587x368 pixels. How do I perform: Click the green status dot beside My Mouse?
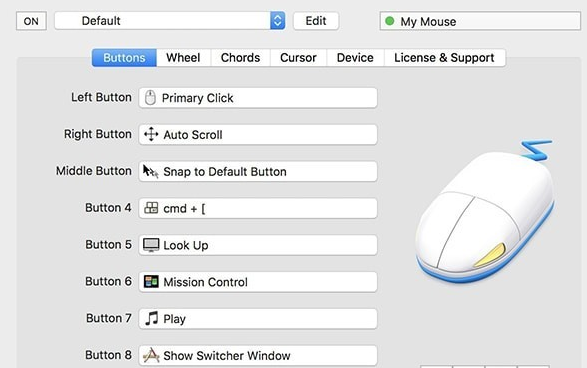pos(390,21)
